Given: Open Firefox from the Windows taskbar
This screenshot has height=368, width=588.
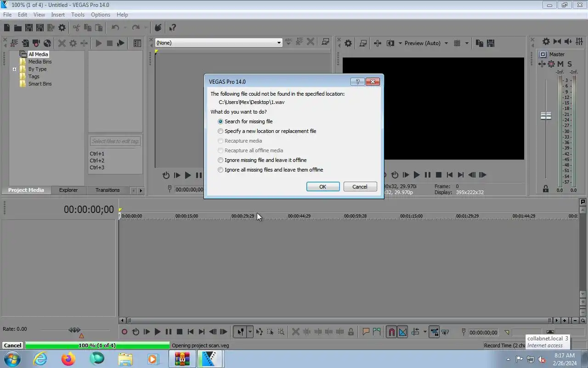Looking at the screenshot, I should click(68, 359).
